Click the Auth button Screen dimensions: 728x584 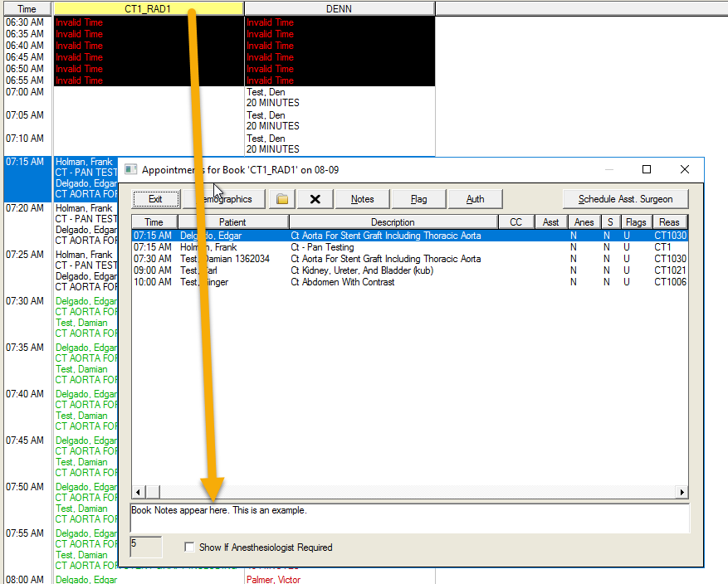475,199
